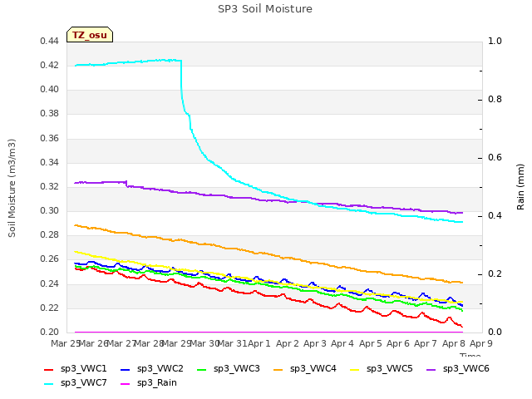Screen dimensions: 532x399
Task: Click the 0.36 left axis tick label
Action: coord(50,139)
